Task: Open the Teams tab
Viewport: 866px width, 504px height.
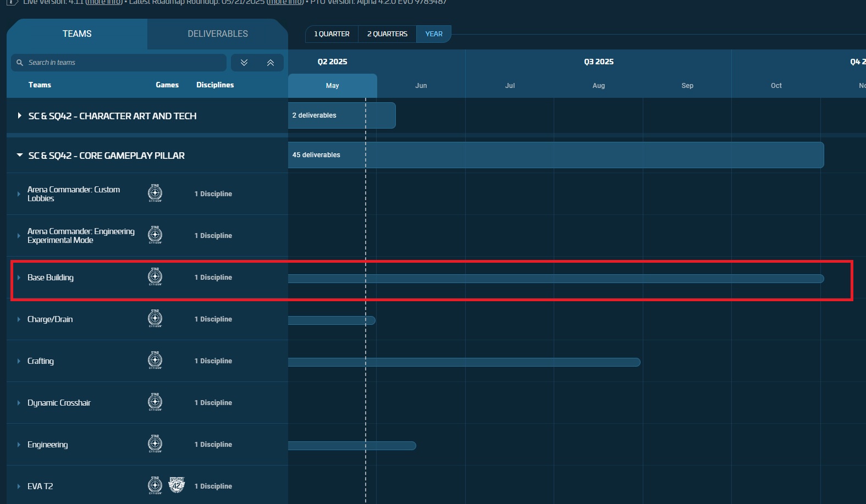Action: click(77, 34)
